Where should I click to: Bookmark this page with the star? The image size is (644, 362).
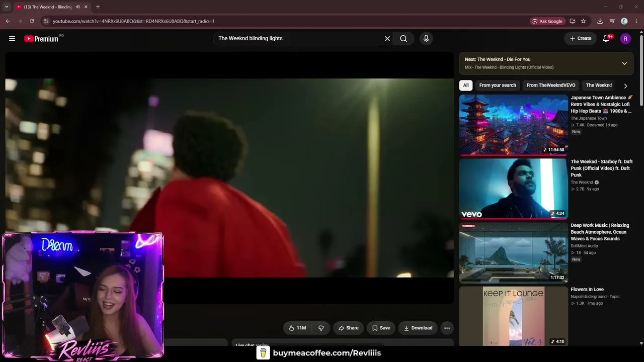click(583, 21)
